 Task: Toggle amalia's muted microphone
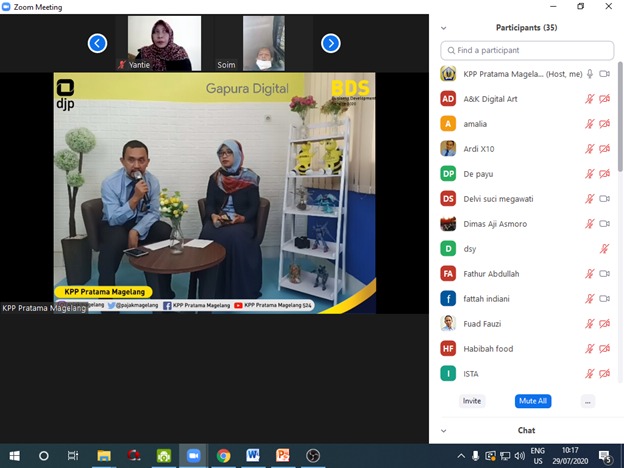point(590,124)
